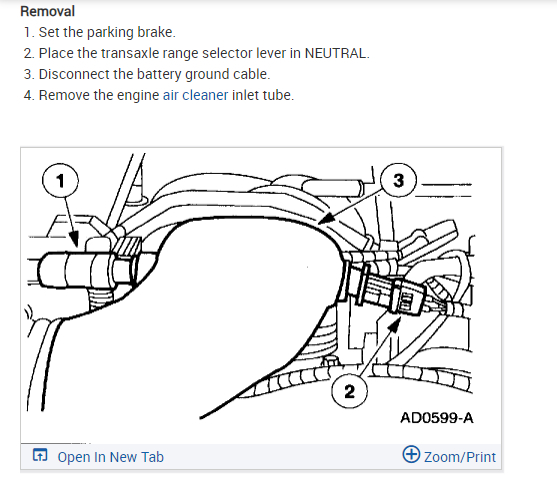Click the small bolt head near the diagram bottom
Screen dimensions: 557x488
[x=331, y=362]
